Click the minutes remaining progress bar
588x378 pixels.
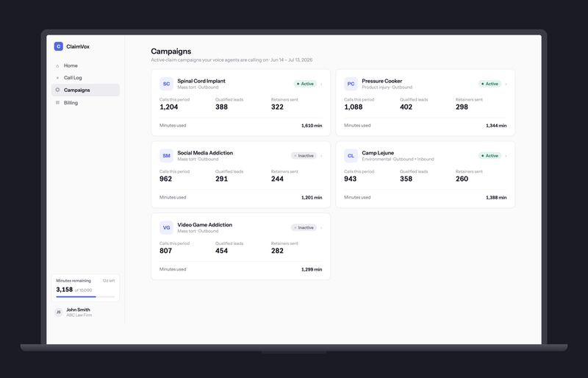coord(85,296)
